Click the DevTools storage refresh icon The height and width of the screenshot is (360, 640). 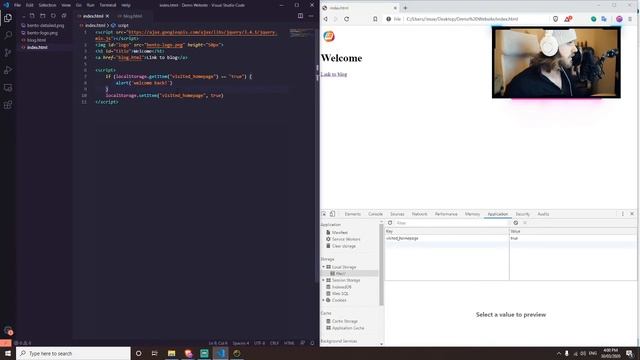tap(390, 223)
